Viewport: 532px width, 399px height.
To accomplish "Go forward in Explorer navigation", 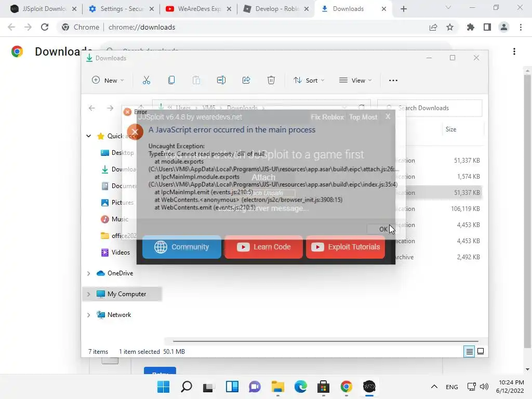I will click(110, 108).
